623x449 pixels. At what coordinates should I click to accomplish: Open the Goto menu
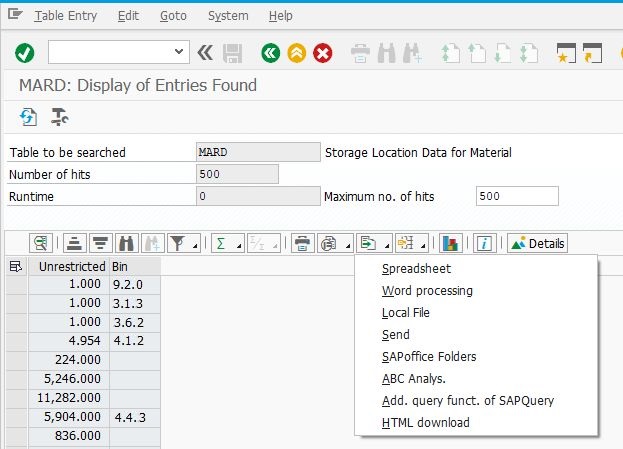[173, 16]
